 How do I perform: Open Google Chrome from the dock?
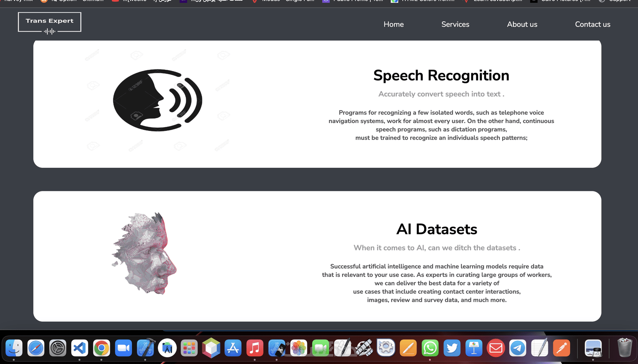(102, 348)
